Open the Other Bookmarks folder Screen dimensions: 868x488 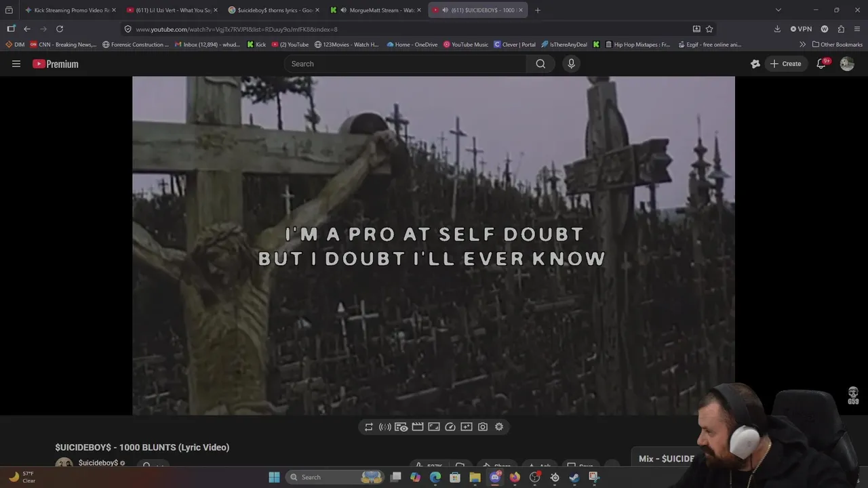click(837, 45)
